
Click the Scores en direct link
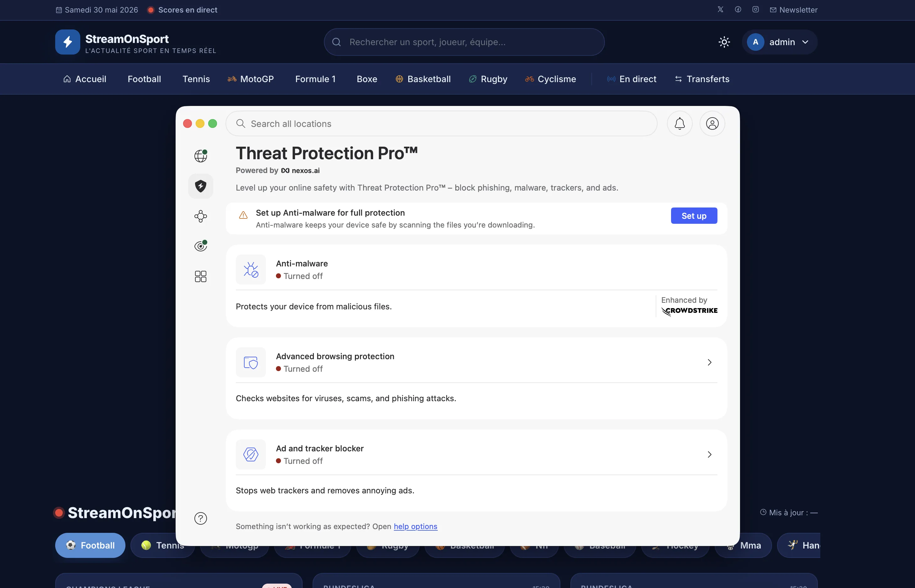188,10
